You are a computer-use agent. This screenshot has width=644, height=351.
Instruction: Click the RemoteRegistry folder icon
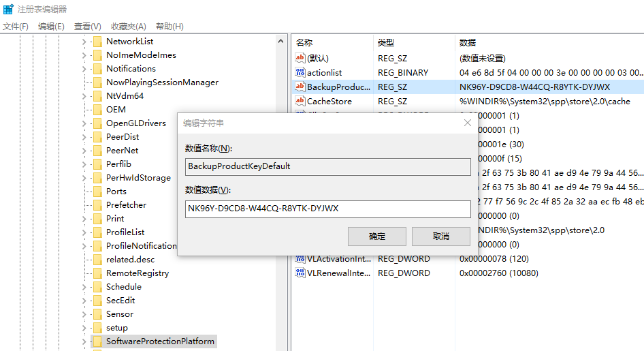tap(97, 273)
